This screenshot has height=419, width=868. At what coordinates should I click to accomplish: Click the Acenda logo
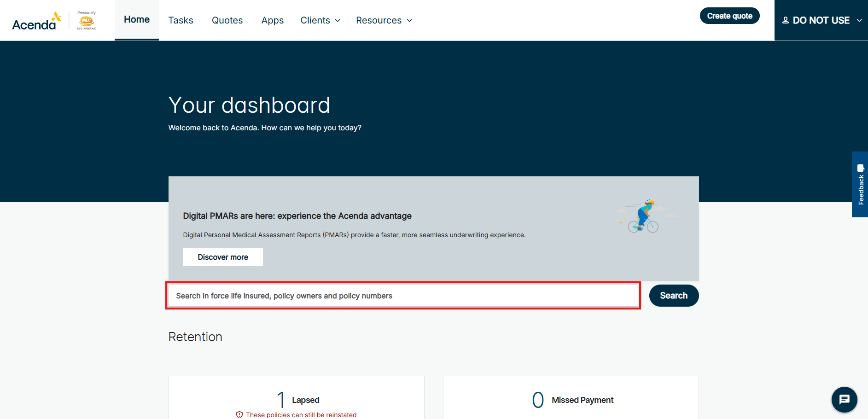pyautogui.click(x=36, y=21)
